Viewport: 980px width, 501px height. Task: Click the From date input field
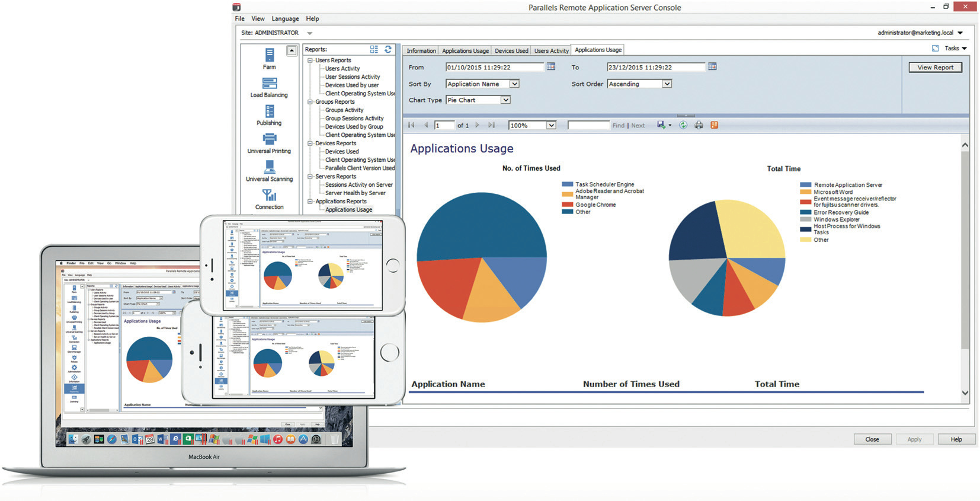click(x=495, y=67)
